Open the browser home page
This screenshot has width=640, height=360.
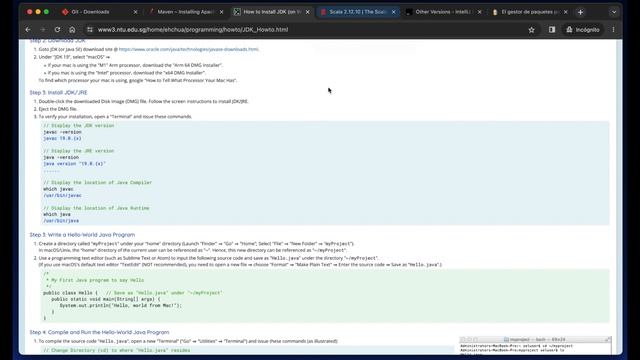72,29
